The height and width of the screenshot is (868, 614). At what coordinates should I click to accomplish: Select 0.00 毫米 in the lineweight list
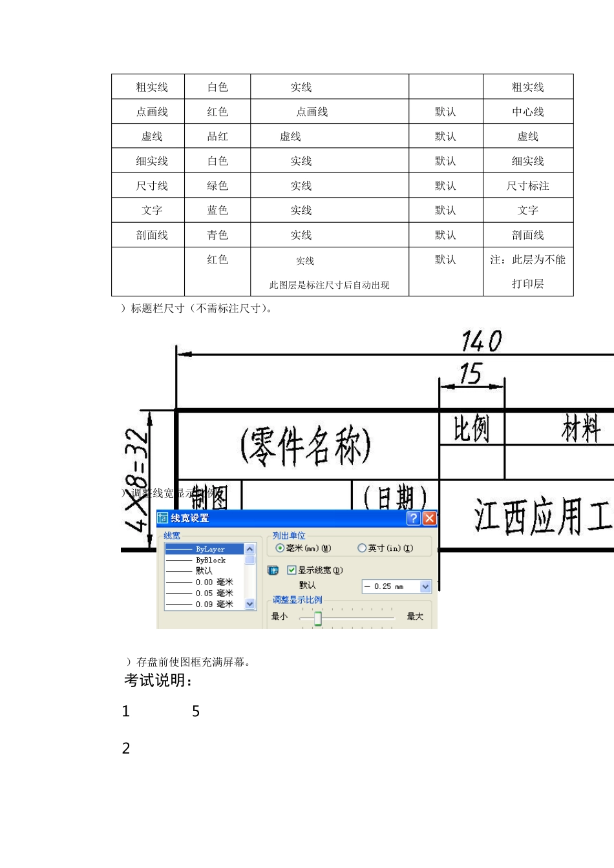pos(204,582)
